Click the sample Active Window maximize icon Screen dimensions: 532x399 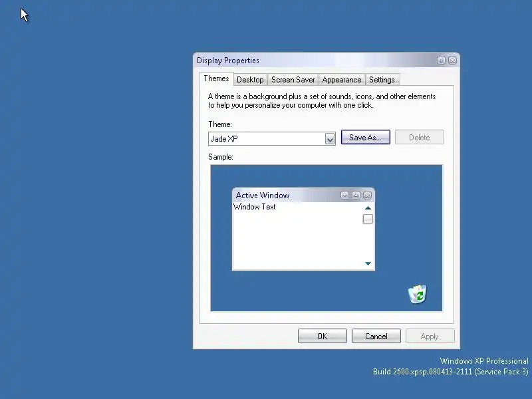(x=356, y=195)
